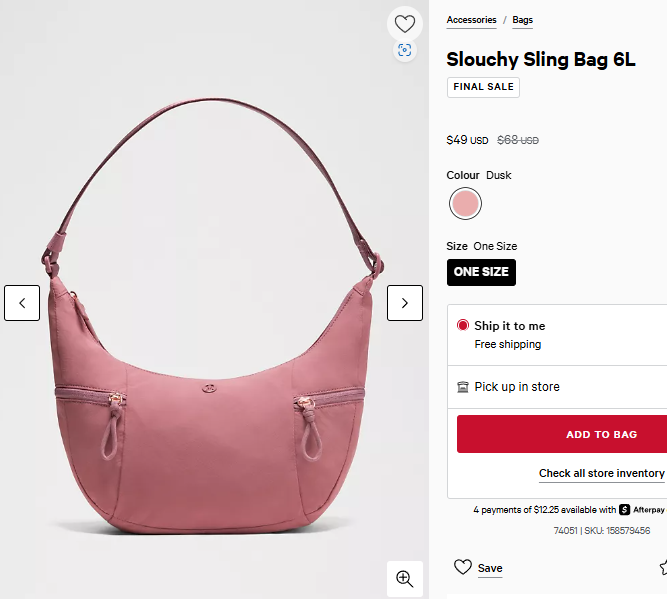667x599 pixels.
Task: Open Check all store inventory link
Action: (601, 473)
